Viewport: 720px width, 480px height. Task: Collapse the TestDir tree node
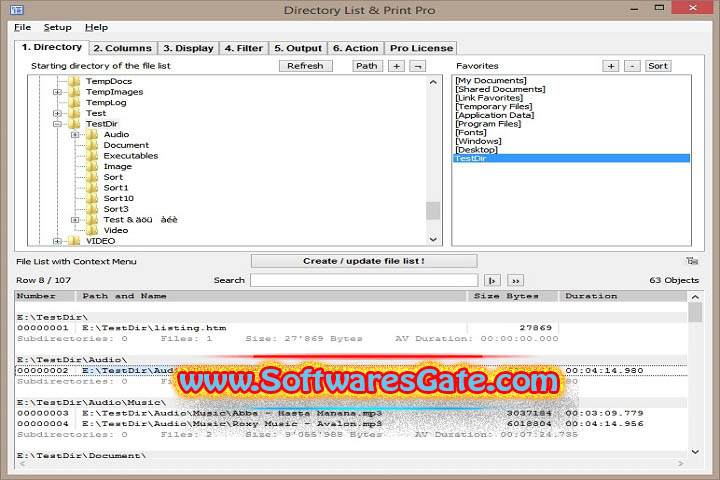pos(57,124)
